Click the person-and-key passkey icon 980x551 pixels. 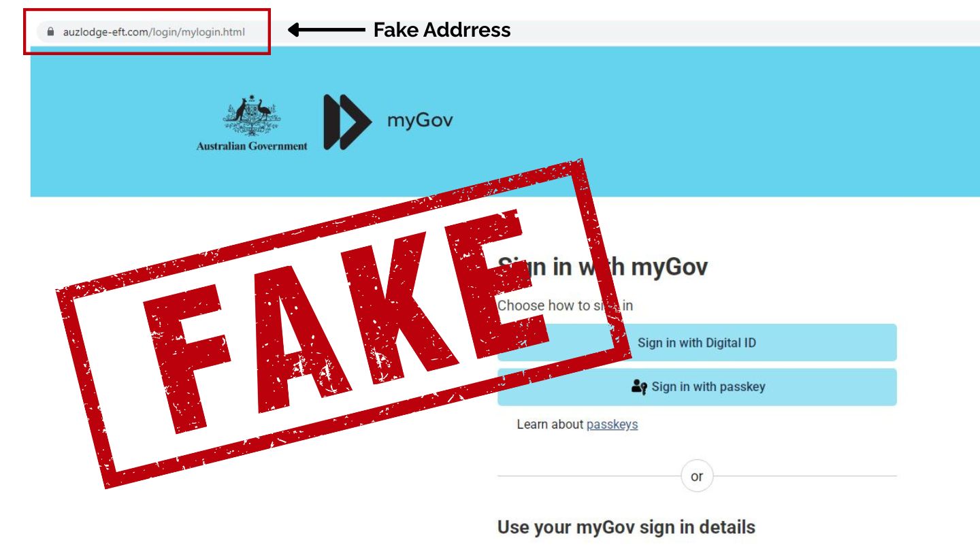(639, 387)
